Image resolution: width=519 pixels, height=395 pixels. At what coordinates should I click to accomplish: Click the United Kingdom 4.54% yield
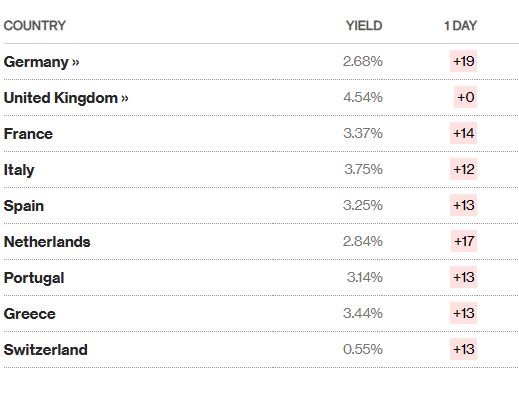[363, 97]
